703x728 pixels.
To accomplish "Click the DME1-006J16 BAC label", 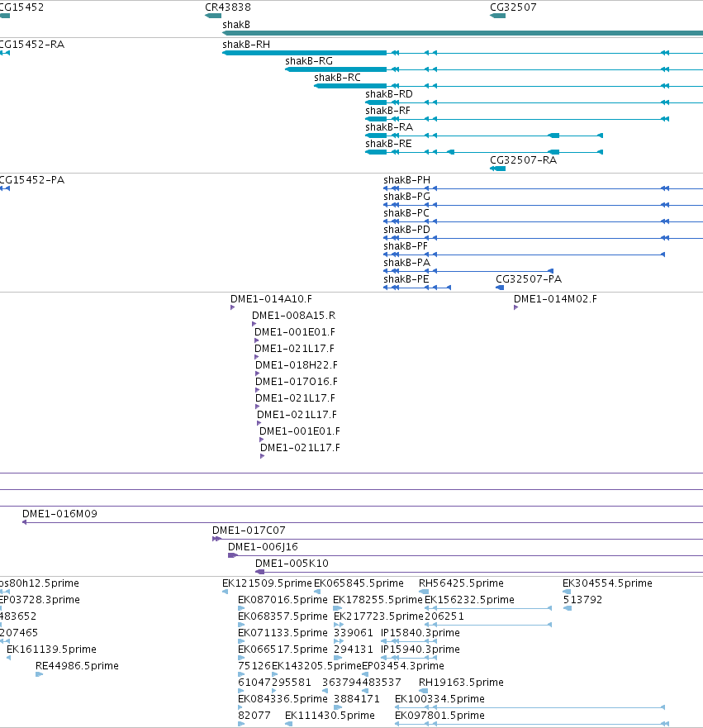I will pos(263,547).
